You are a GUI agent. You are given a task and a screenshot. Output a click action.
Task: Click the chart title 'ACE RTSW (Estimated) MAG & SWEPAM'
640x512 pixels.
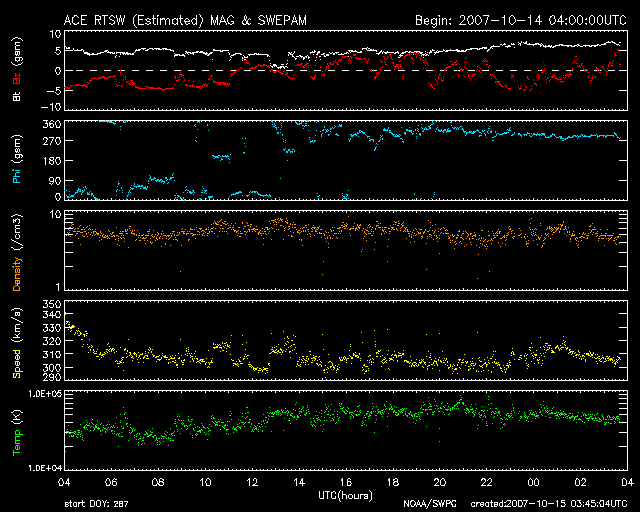pyautogui.click(x=185, y=20)
